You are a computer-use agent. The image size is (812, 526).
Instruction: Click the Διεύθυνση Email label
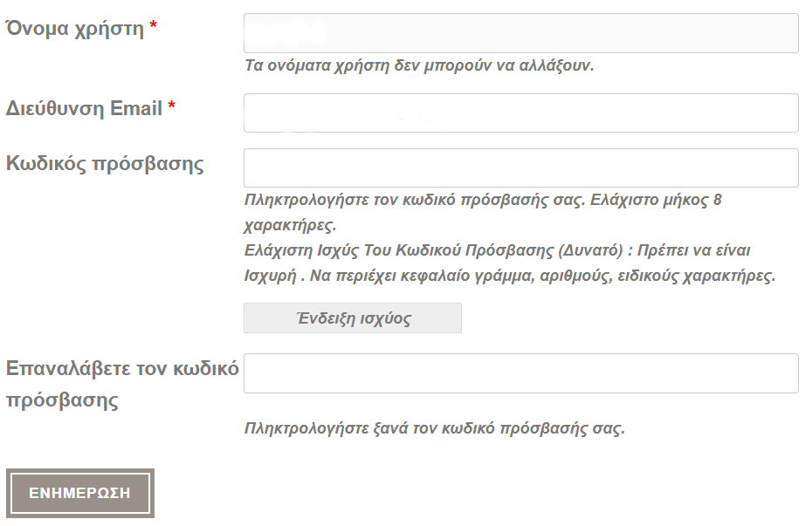pyautogui.click(x=84, y=109)
